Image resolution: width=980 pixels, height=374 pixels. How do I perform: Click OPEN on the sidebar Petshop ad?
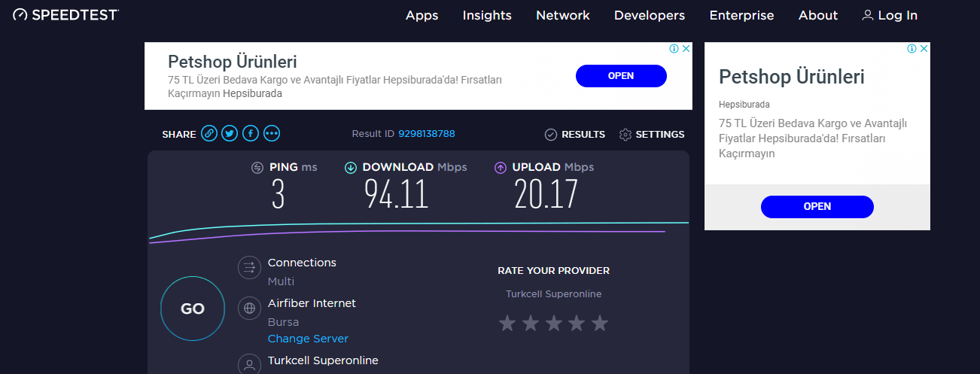click(x=817, y=206)
